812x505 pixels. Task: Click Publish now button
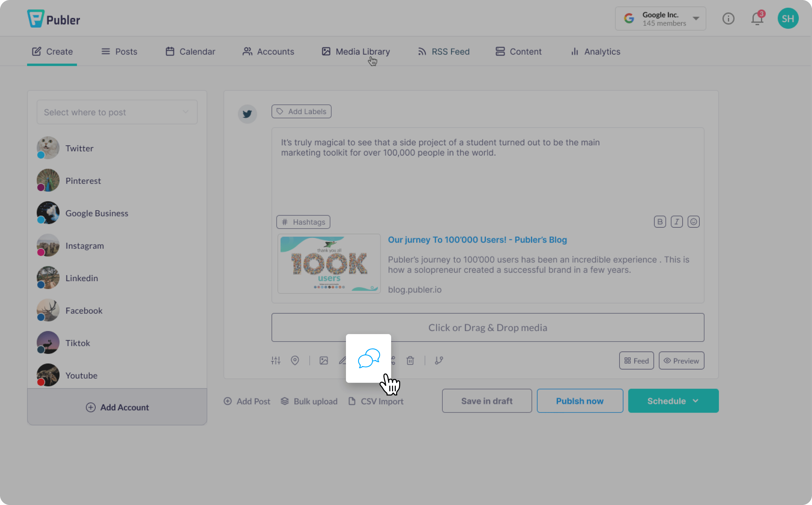[580, 400]
